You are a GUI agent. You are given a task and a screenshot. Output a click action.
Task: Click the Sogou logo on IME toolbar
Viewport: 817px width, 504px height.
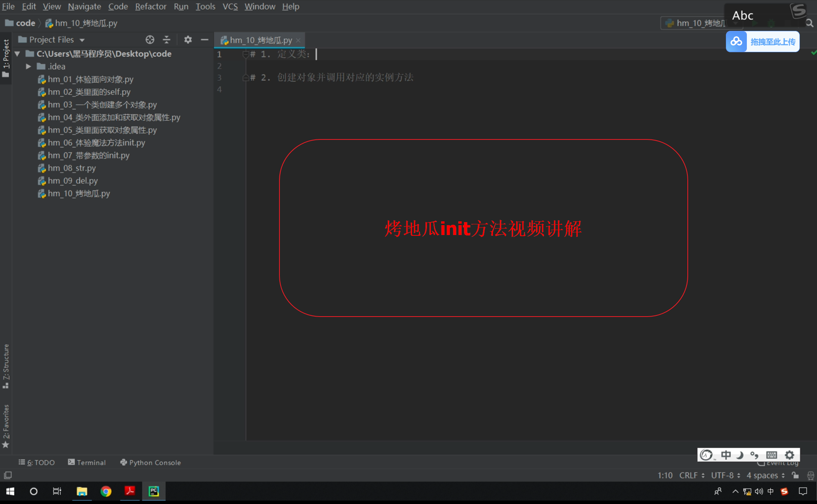[x=706, y=455]
